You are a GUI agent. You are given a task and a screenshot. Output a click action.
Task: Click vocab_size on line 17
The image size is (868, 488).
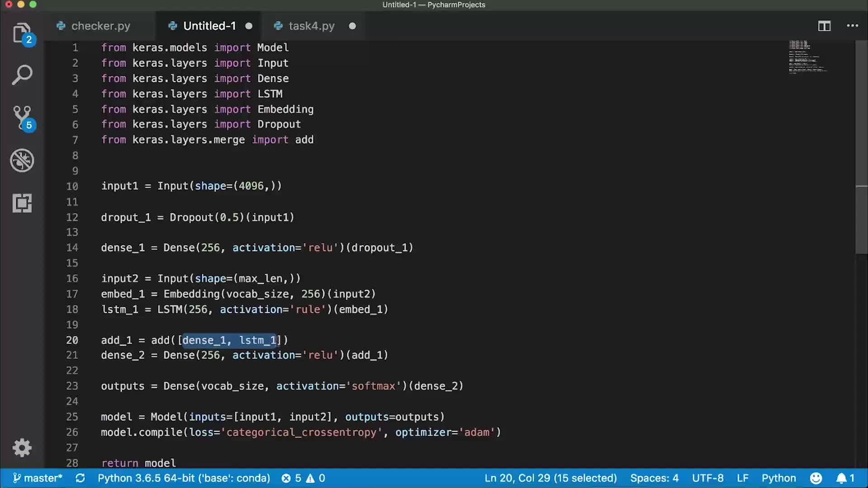coord(257,294)
